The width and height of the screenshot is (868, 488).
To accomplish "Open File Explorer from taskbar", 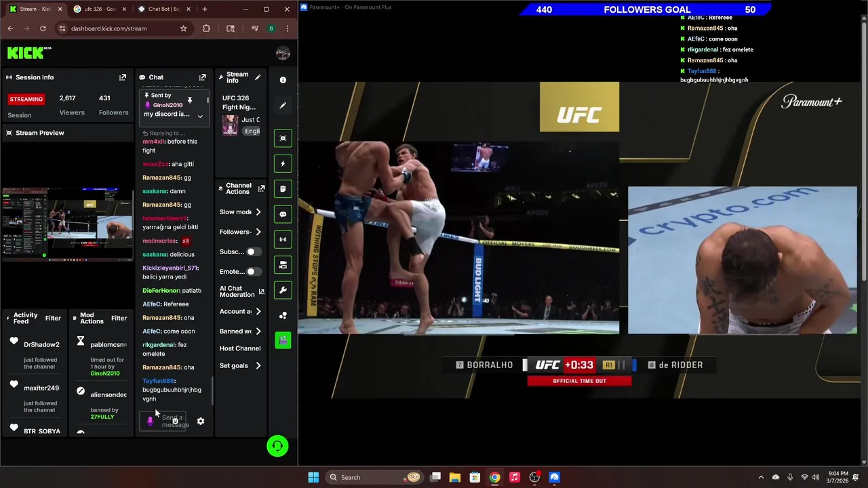I will click(x=455, y=477).
